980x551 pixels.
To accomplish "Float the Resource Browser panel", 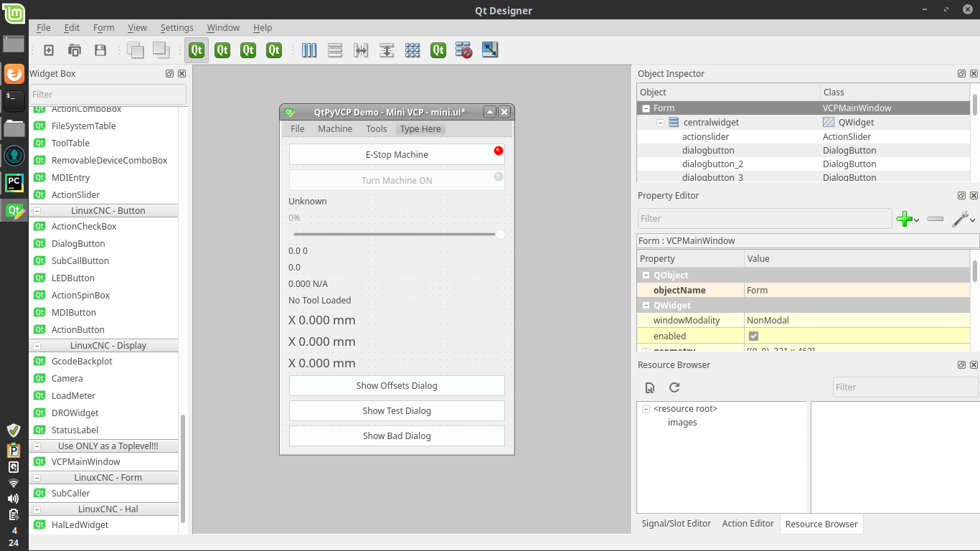I will coord(961,365).
